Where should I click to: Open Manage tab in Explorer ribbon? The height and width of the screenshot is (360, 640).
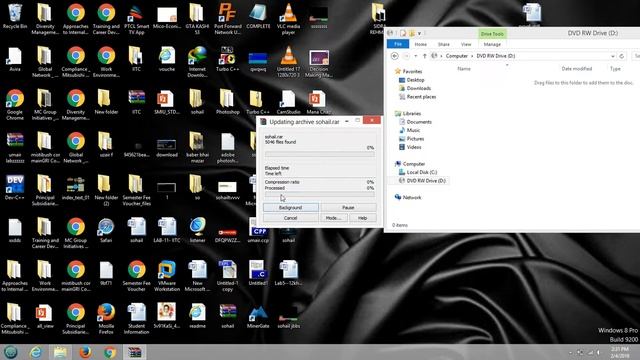(x=492, y=44)
